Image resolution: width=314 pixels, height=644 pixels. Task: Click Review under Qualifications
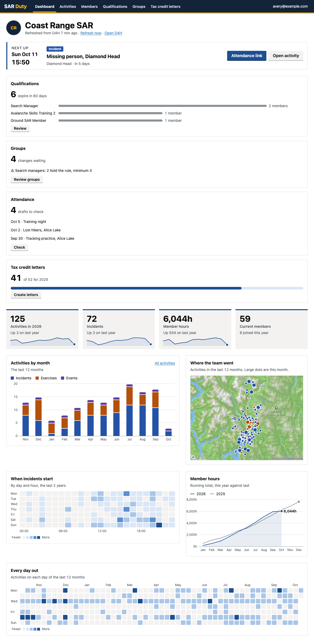coord(20,128)
